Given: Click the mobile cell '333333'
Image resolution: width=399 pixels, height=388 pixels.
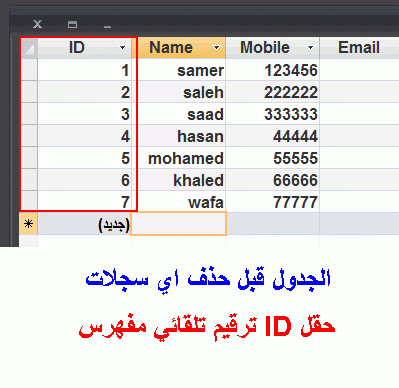Looking at the screenshot, I should point(273,114).
